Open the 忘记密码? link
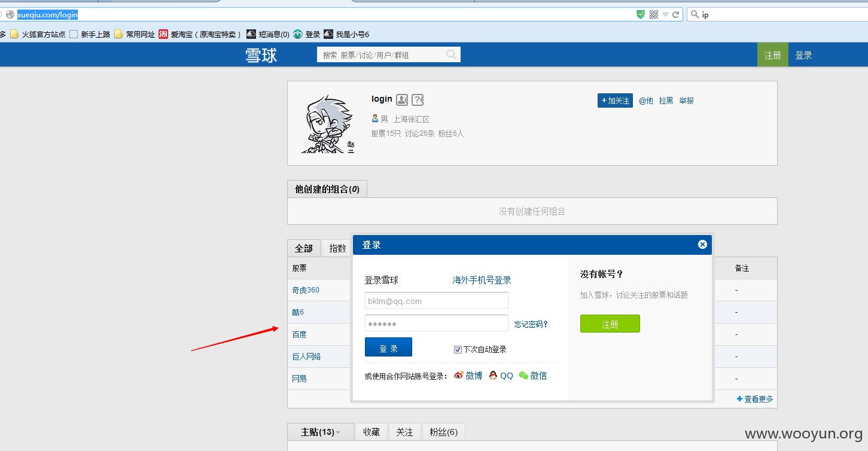 point(531,324)
